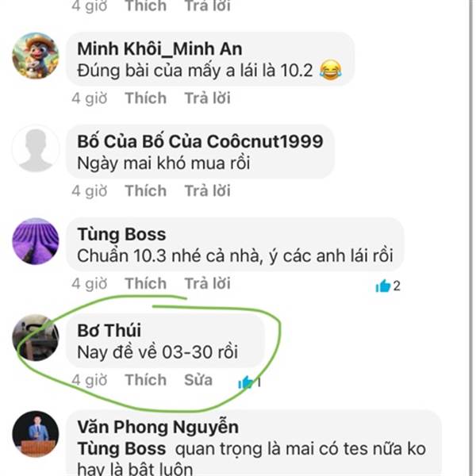This screenshot has height=476, width=476.
Task: Open Tùng Boss profile name link
Action: [x=121, y=234]
